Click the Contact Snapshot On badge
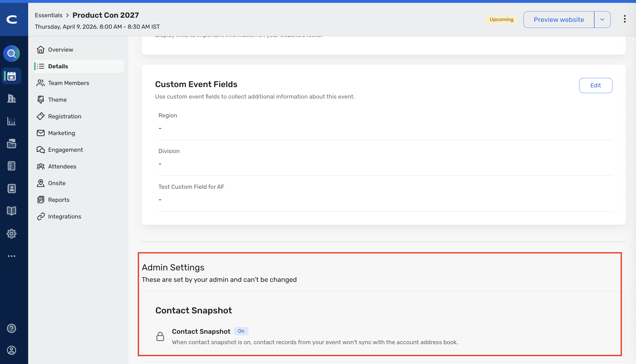The height and width of the screenshot is (364, 636). 241,331
